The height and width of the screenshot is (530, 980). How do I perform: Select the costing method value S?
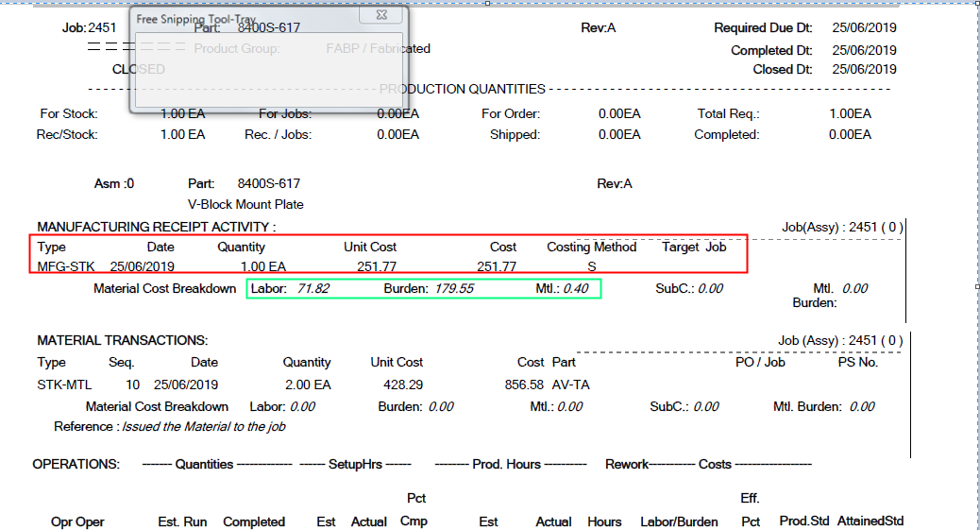[x=592, y=266]
